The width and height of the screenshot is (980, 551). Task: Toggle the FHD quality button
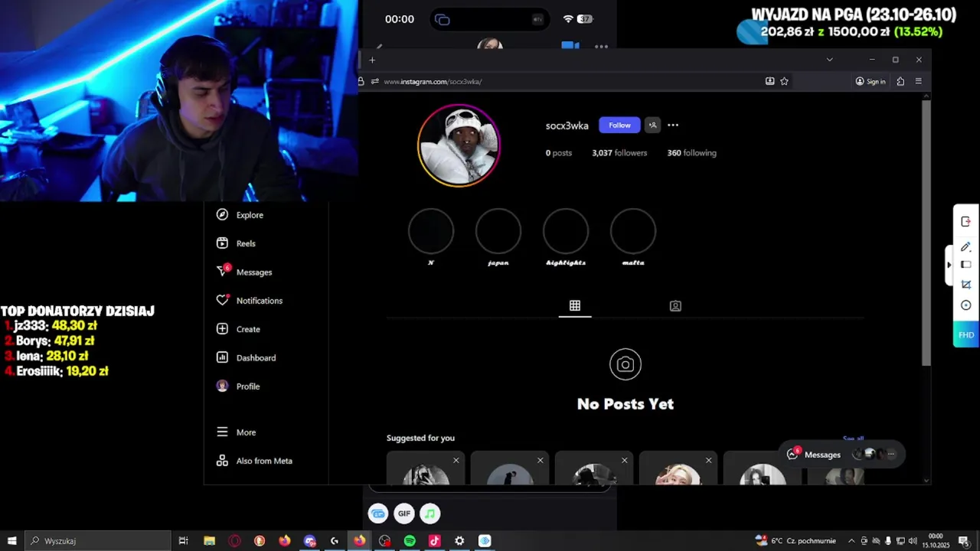tap(966, 335)
